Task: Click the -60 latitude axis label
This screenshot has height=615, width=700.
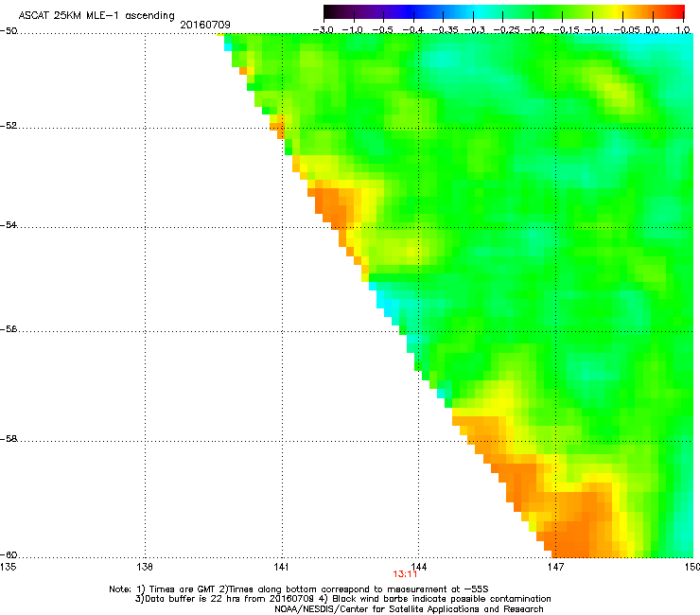Action: click(x=9, y=554)
